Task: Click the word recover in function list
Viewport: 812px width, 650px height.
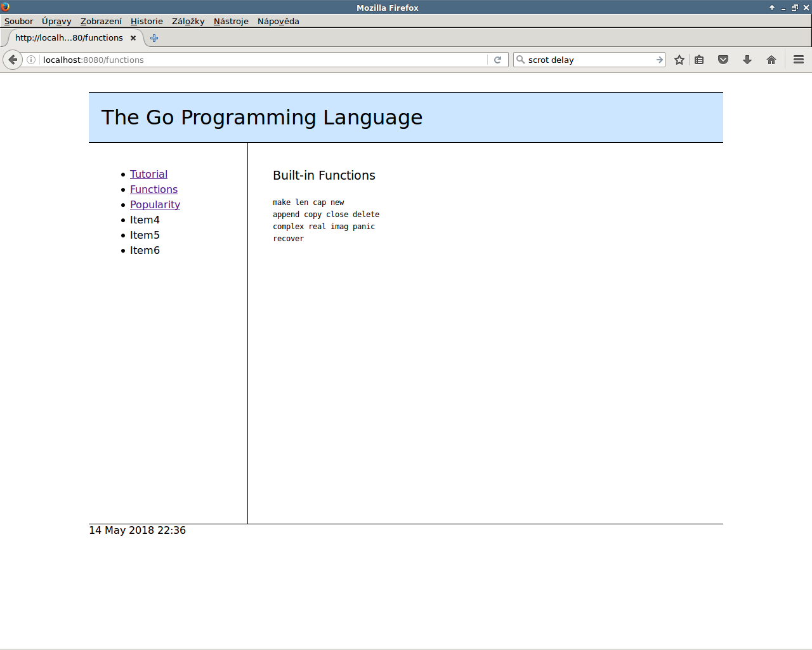Action: click(x=289, y=239)
